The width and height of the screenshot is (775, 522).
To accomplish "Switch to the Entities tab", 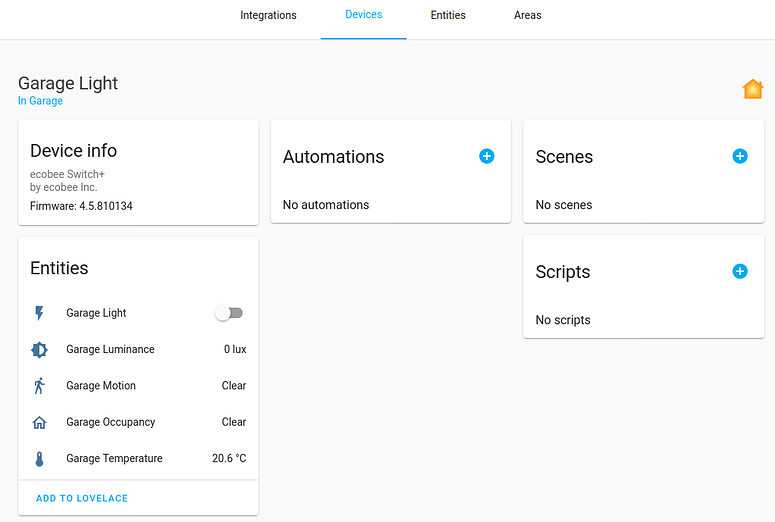I will 448,15.
